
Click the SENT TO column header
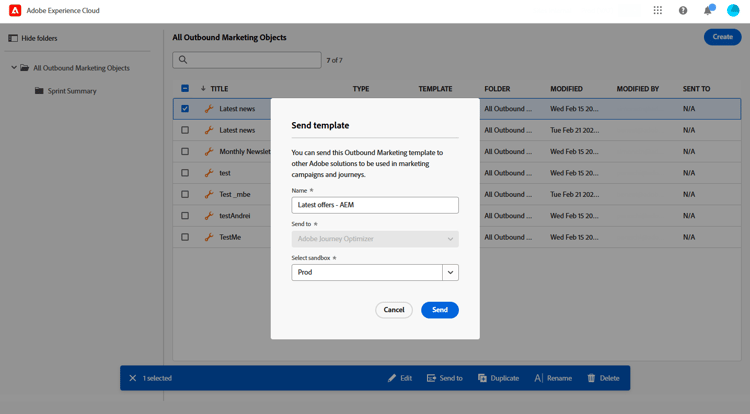coord(696,88)
